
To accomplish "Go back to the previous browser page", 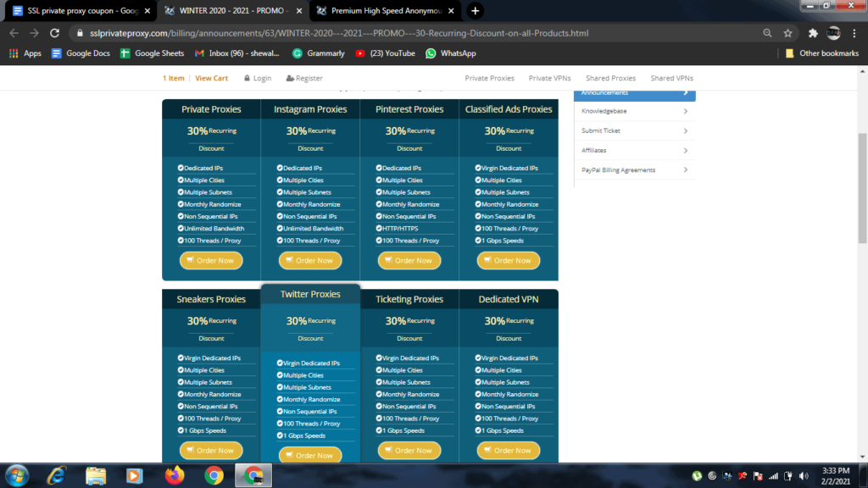I will tap(14, 33).
